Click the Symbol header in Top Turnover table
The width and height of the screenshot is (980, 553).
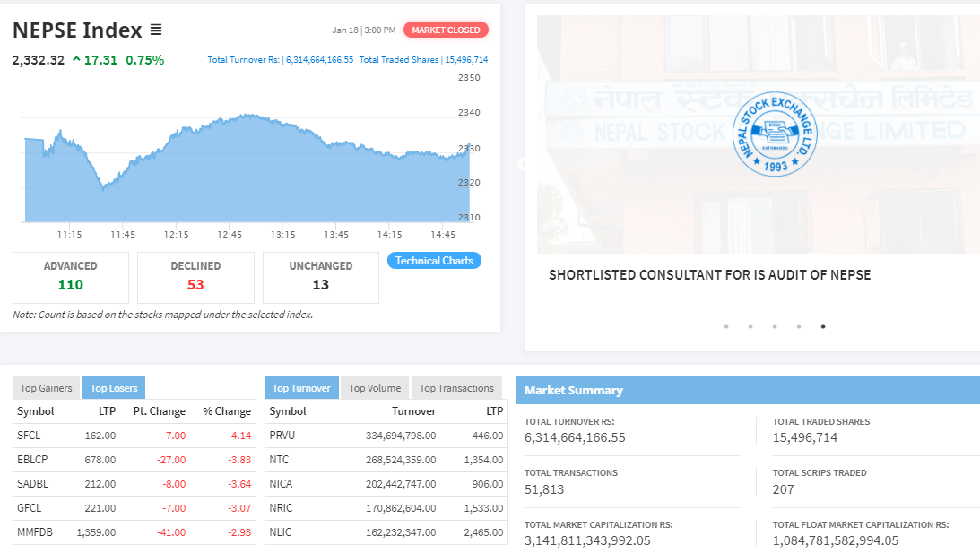288,411
